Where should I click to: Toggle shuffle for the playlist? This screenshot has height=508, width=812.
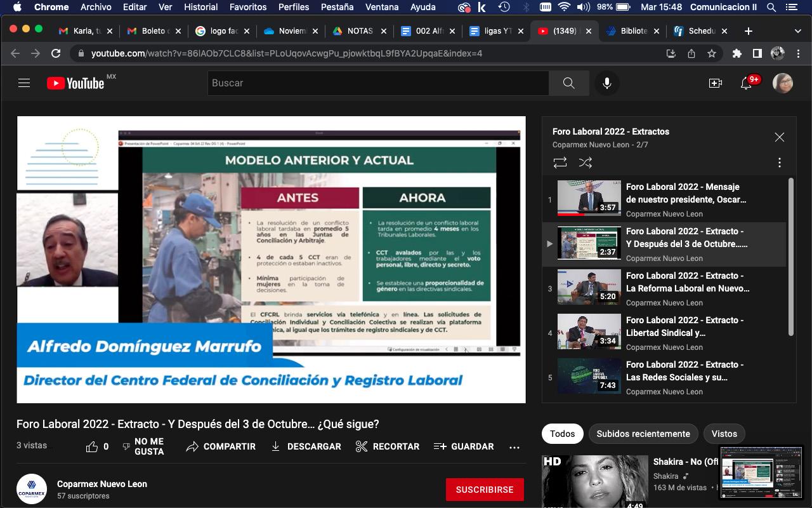pos(586,163)
